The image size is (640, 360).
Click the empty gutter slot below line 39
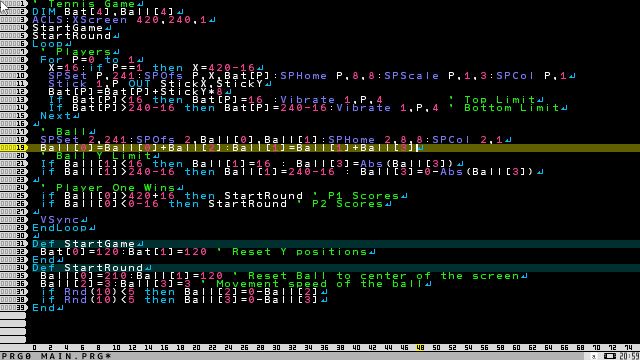click(x=13, y=316)
